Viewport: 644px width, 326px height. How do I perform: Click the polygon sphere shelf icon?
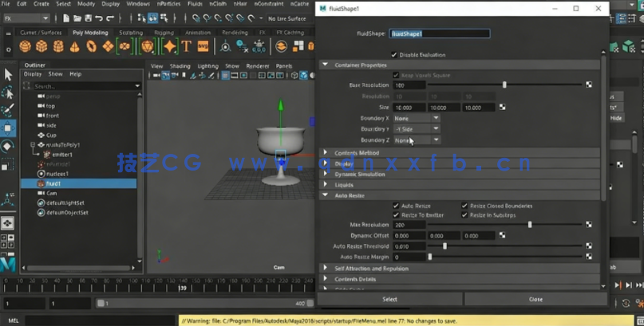[26, 47]
